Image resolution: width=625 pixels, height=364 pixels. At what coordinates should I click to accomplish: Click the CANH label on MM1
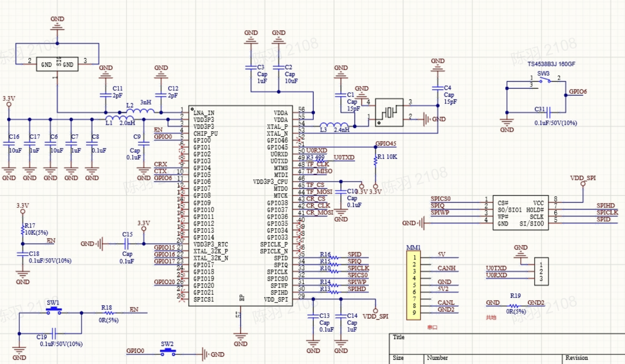coord(447,268)
